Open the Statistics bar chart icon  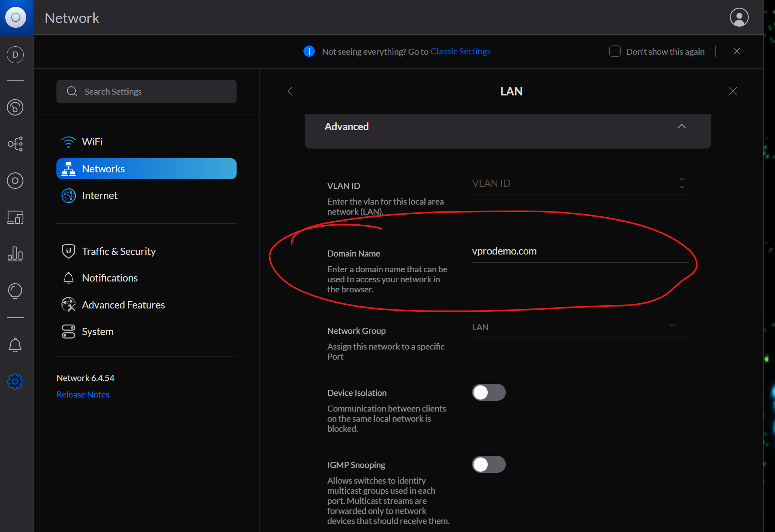coord(15,254)
